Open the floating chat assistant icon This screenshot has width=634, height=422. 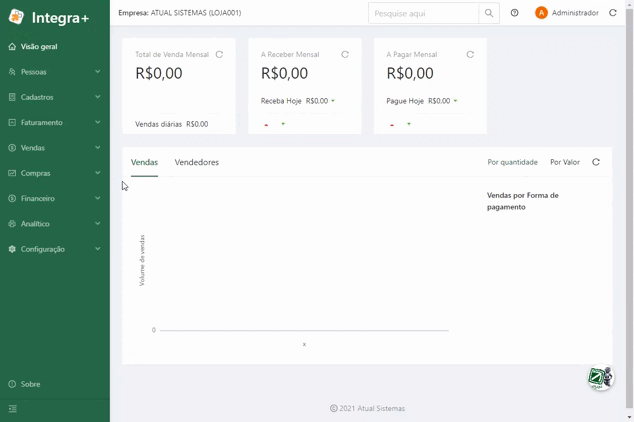601,378
